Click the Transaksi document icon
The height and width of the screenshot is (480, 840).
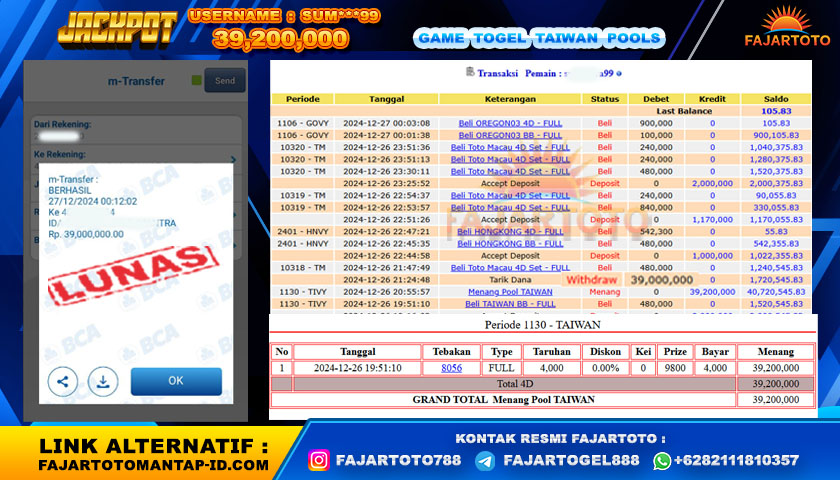click(470, 72)
